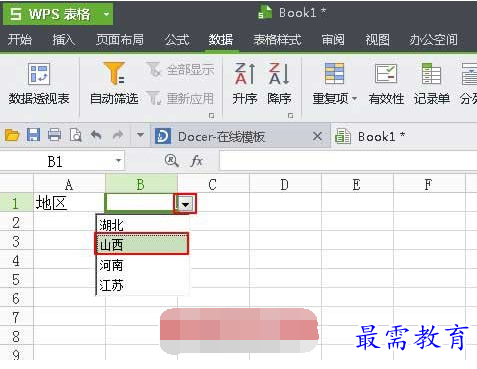
Task: Select row 7 header
Action: pyautogui.click(x=16, y=317)
